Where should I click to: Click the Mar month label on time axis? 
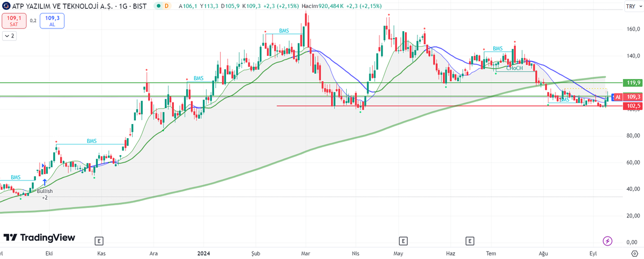[305, 253]
